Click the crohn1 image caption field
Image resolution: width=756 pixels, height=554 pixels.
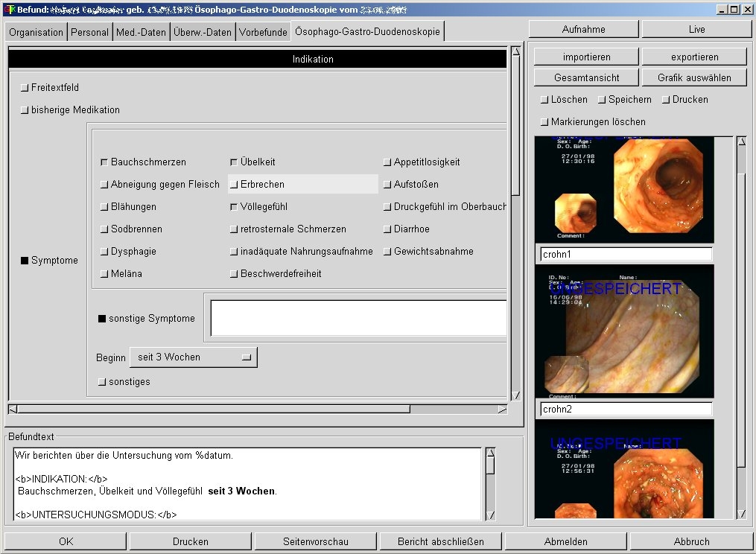[x=626, y=254]
